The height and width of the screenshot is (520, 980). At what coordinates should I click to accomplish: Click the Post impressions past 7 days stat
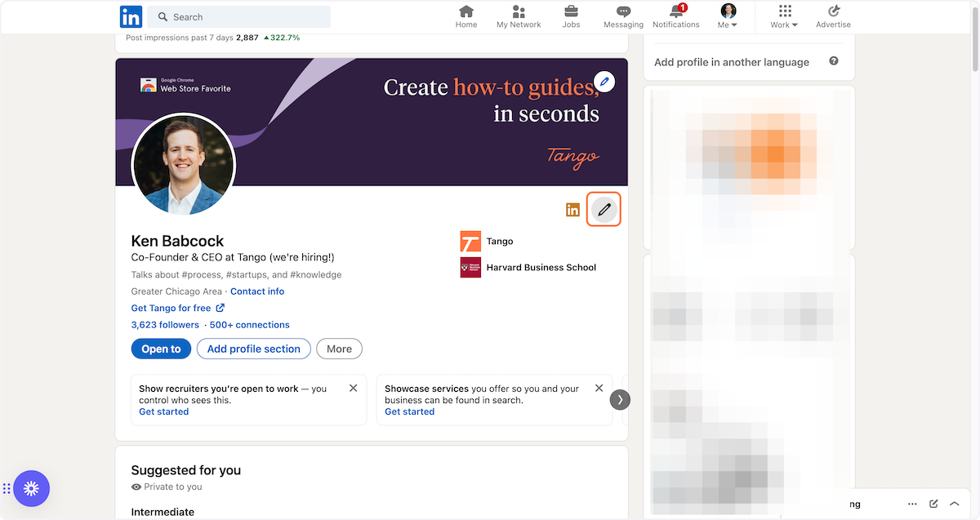point(212,38)
